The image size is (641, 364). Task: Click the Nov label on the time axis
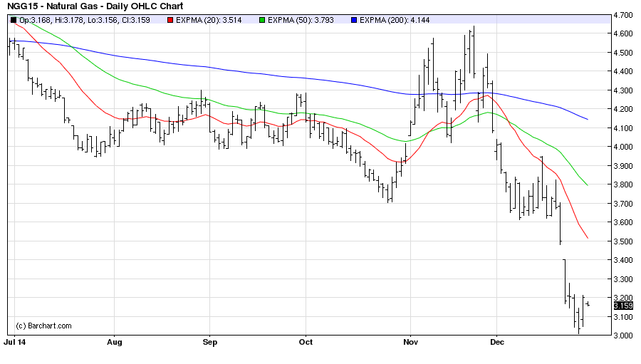coord(410,342)
